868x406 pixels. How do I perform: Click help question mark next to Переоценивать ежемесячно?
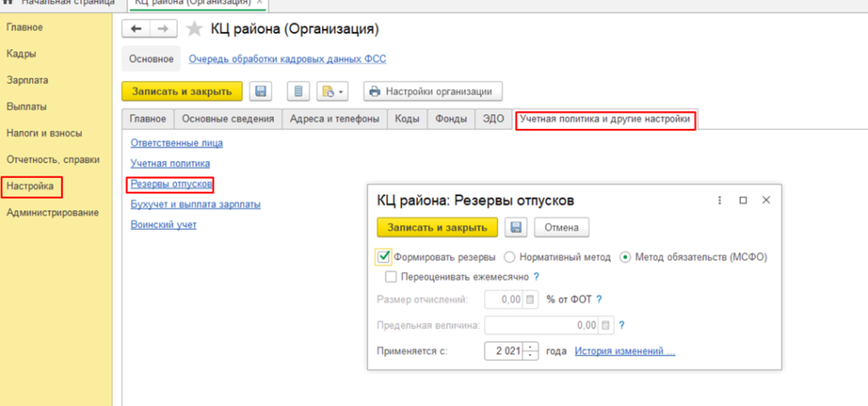coord(537,276)
